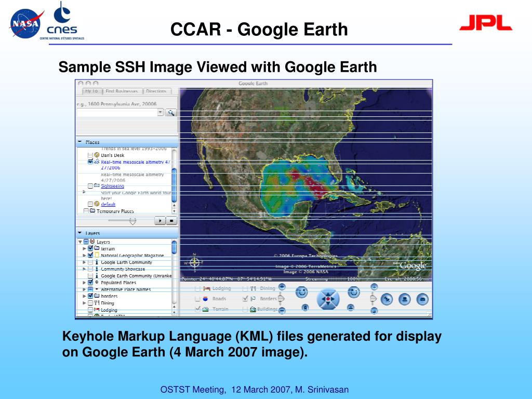Expand Google Earth Community node
This screenshot has height=399, width=532.
point(84,262)
